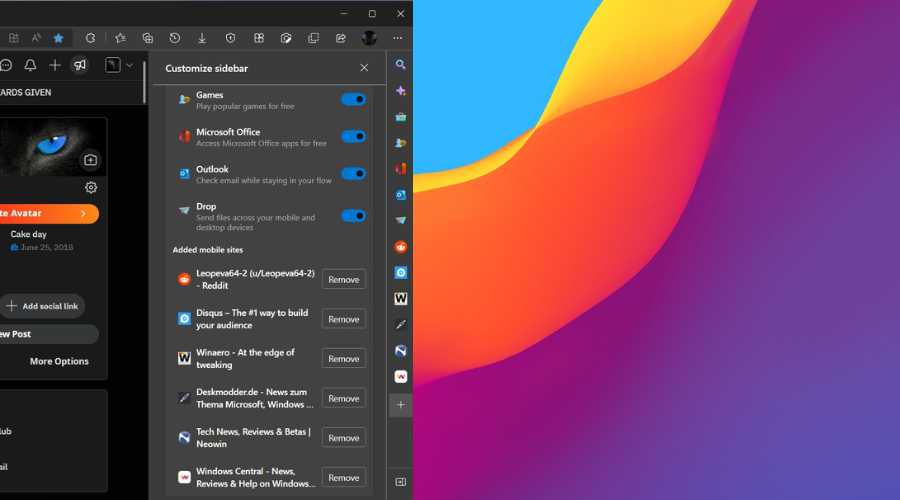Click the Share icon in toolbar
The image size is (900, 500).
point(341,38)
